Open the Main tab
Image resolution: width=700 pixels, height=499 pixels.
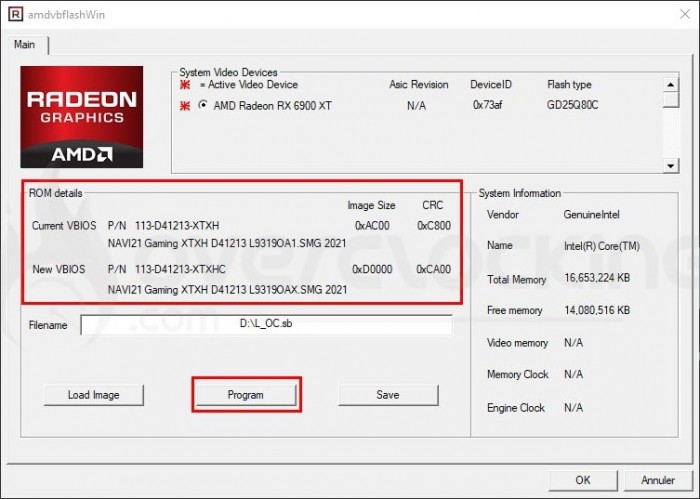25,45
